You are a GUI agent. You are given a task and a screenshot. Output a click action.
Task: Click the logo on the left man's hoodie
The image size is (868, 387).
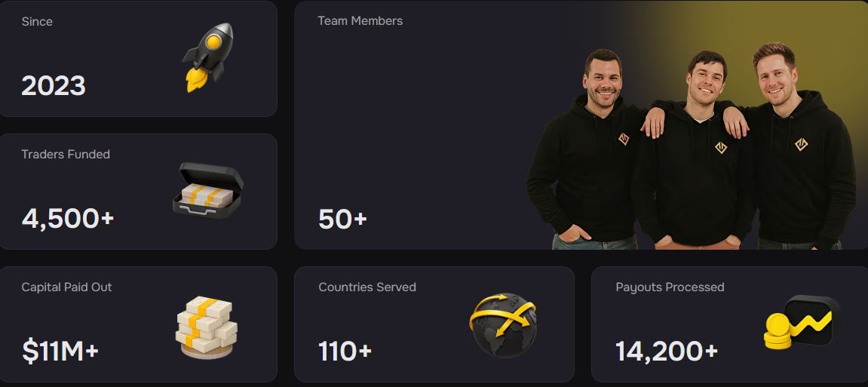[x=624, y=139]
